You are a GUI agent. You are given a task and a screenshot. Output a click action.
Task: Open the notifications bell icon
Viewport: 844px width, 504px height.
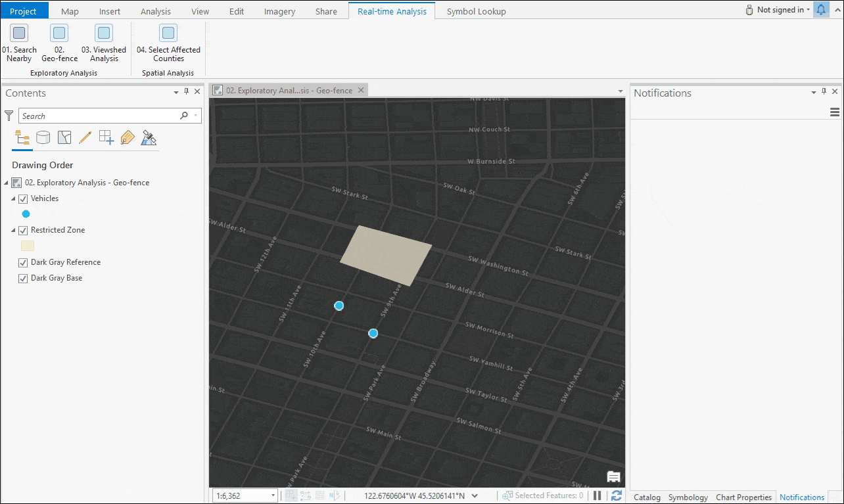coord(821,10)
